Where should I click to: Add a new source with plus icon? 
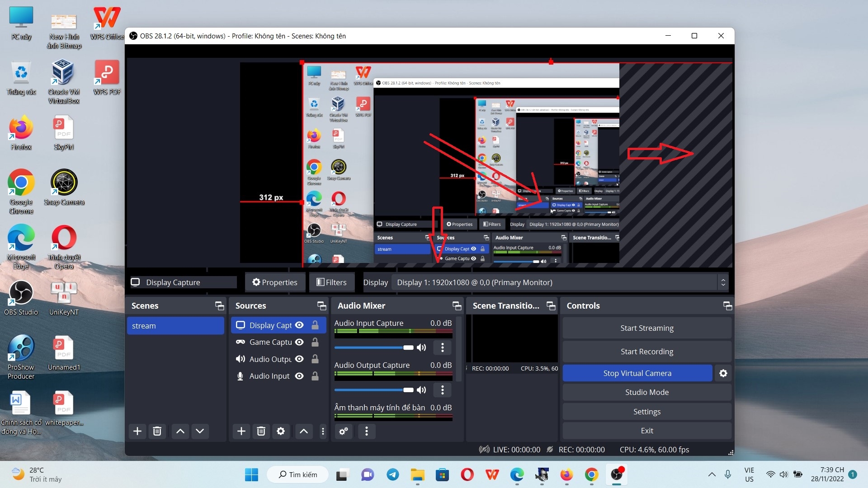click(241, 431)
